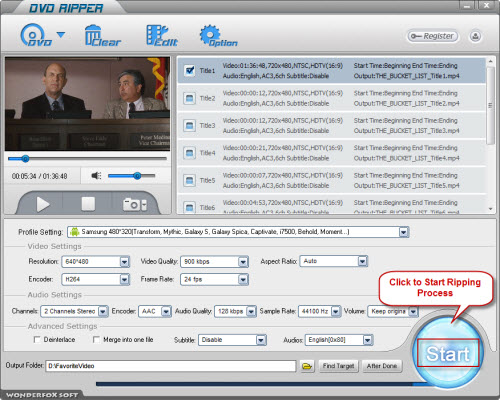Load a disc with the DVD icon
The width and height of the screenshot is (500, 400).
click(x=36, y=35)
